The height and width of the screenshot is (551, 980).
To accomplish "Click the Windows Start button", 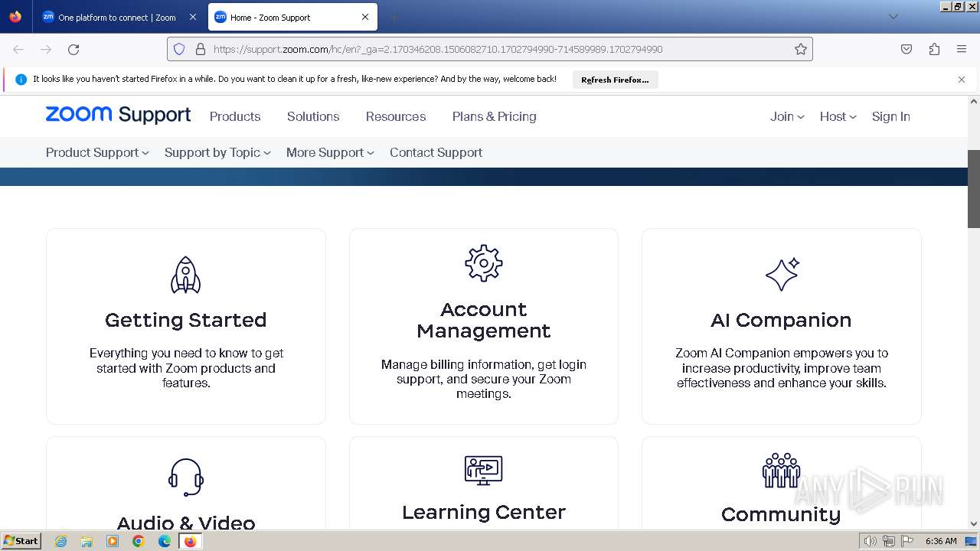I will pos(21,540).
